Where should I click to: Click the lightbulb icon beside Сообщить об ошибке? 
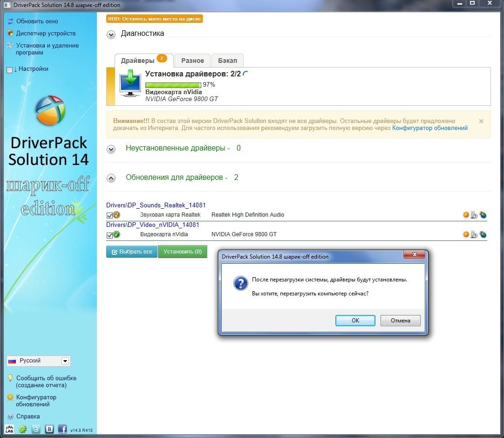click(x=10, y=378)
